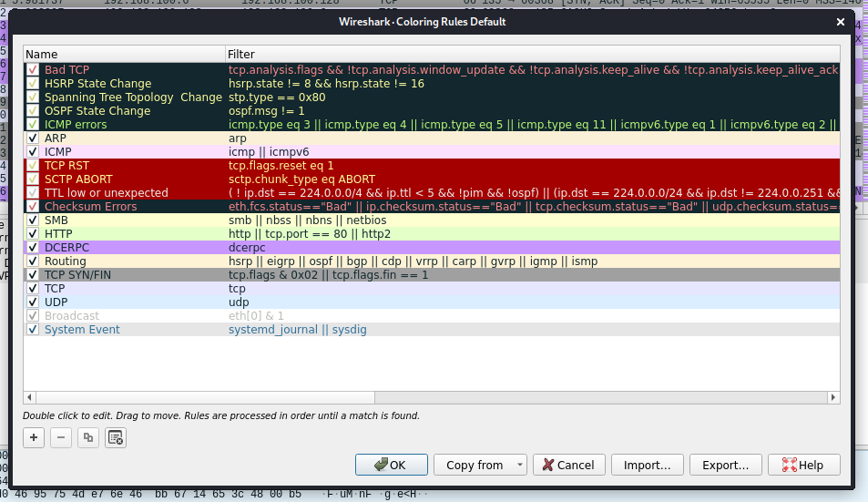This screenshot has height=502, width=868.
Task: Toggle the Spanning Tree Topology Change checkbox
Action: point(33,97)
